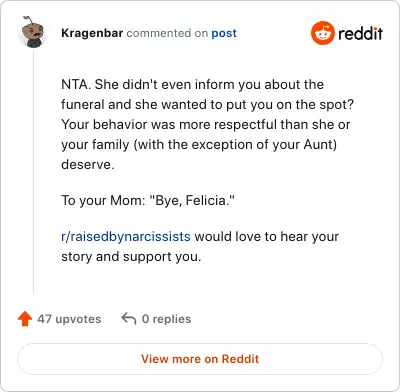
Task: Click the View more on Reddit button
Action: pos(200,359)
